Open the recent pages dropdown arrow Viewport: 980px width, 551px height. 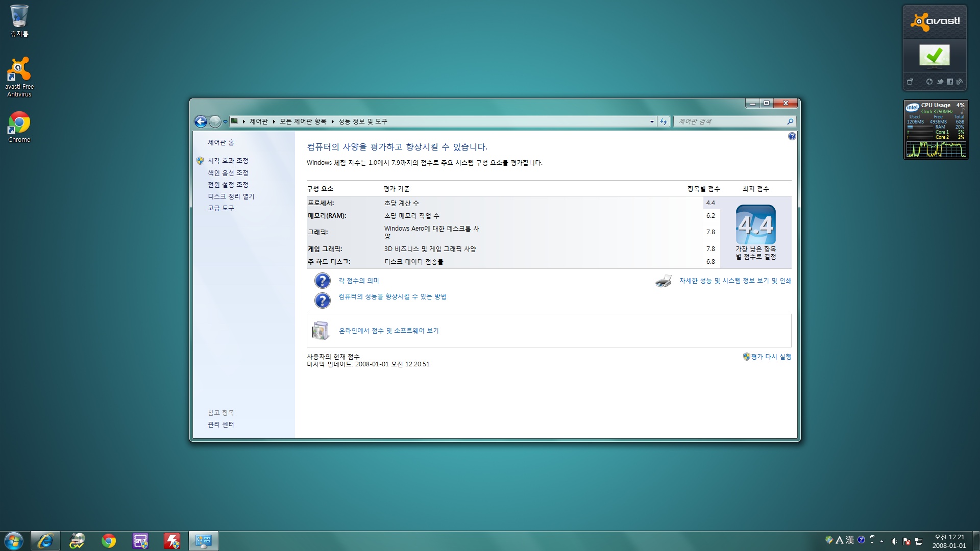click(x=225, y=122)
